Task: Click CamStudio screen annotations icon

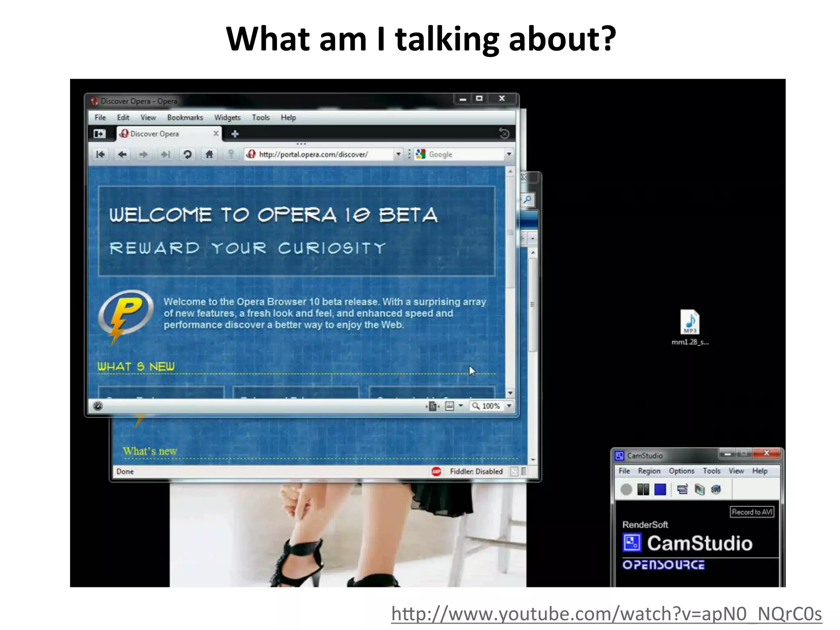Action: pyautogui.click(x=699, y=489)
